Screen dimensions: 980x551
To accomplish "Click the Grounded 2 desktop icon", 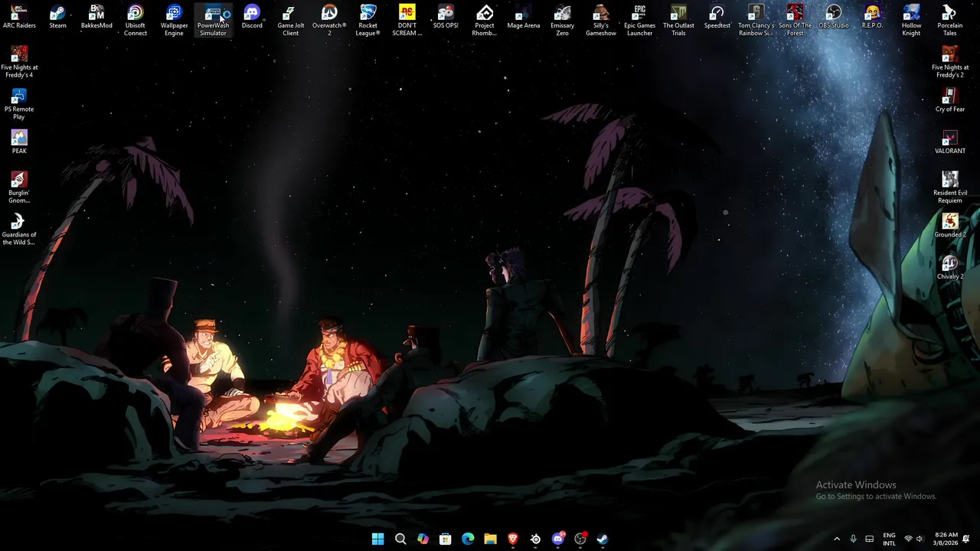I will [x=950, y=226].
